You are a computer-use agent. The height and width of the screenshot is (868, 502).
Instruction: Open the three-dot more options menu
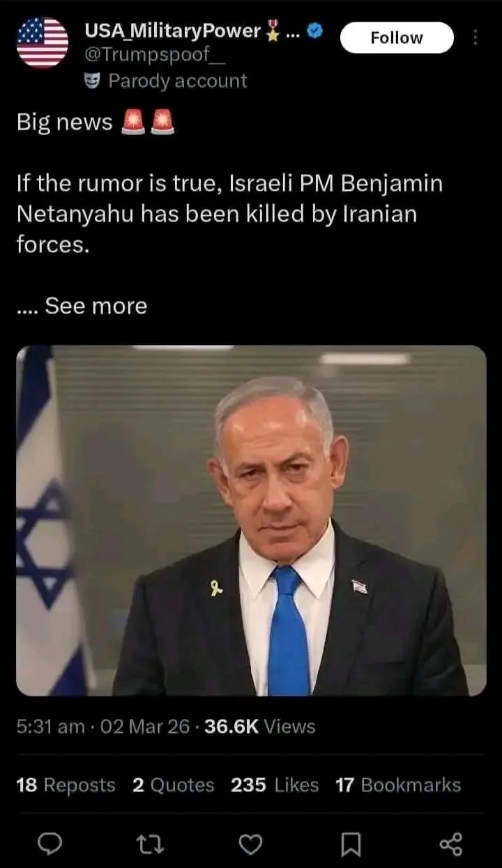coord(476,38)
